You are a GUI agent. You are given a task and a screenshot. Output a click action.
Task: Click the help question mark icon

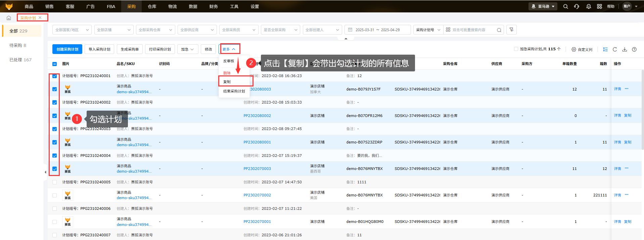point(634,49)
